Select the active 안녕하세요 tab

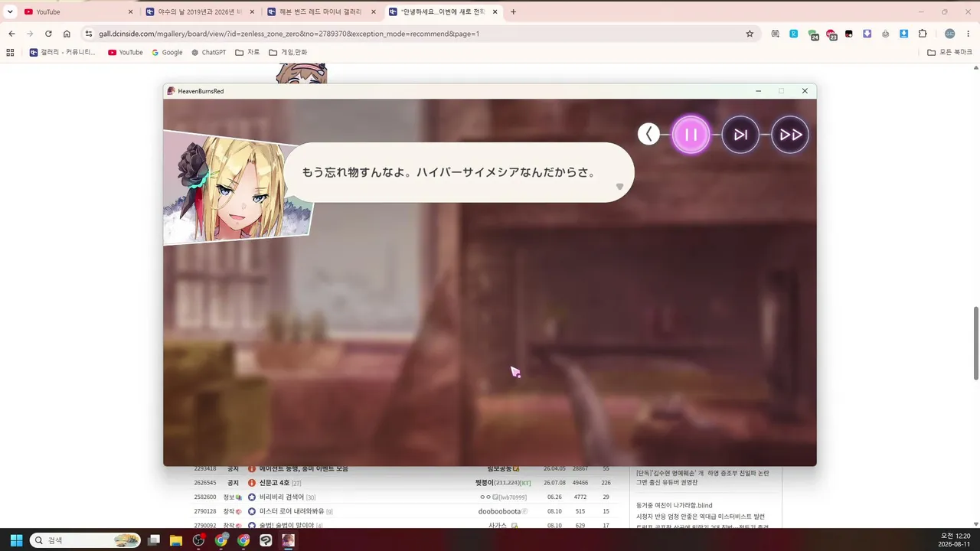(443, 11)
